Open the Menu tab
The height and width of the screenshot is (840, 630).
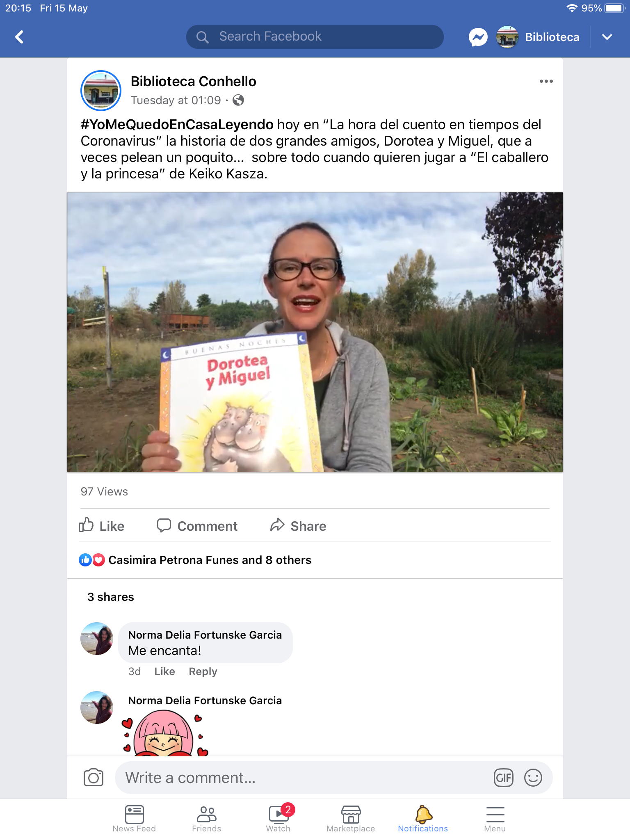(x=495, y=818)
